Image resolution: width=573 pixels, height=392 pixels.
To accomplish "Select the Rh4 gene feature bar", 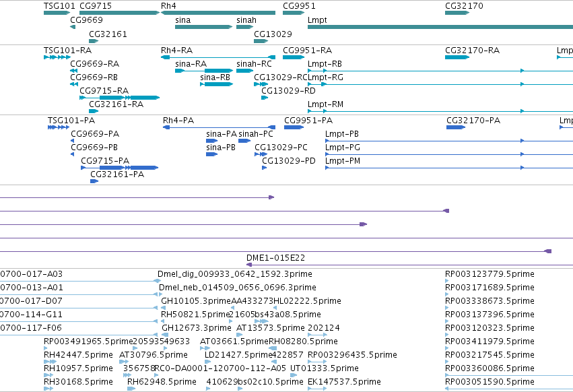I will point(218,13).
